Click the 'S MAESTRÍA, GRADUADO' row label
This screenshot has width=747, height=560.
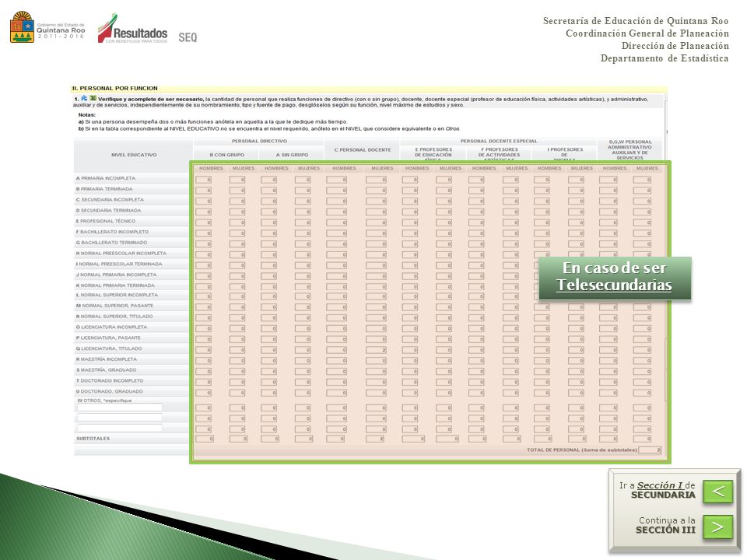[107, 370]
